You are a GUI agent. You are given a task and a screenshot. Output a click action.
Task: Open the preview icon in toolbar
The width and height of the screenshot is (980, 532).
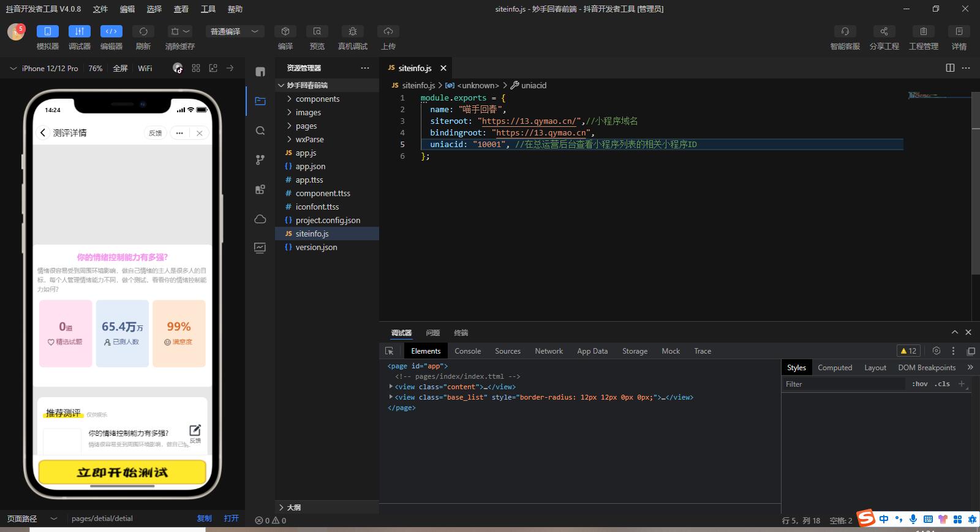point(317,31)
